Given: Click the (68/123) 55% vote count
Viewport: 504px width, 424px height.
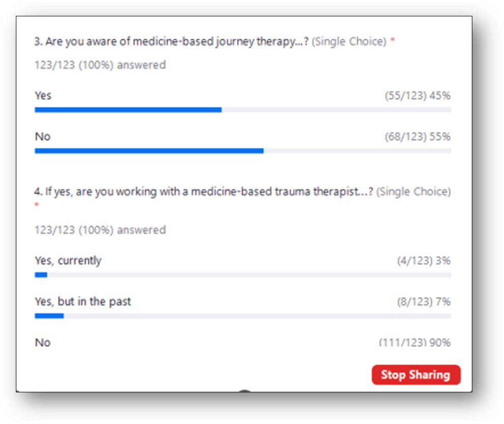Looking at the screenshot, I should pos(418,136).
